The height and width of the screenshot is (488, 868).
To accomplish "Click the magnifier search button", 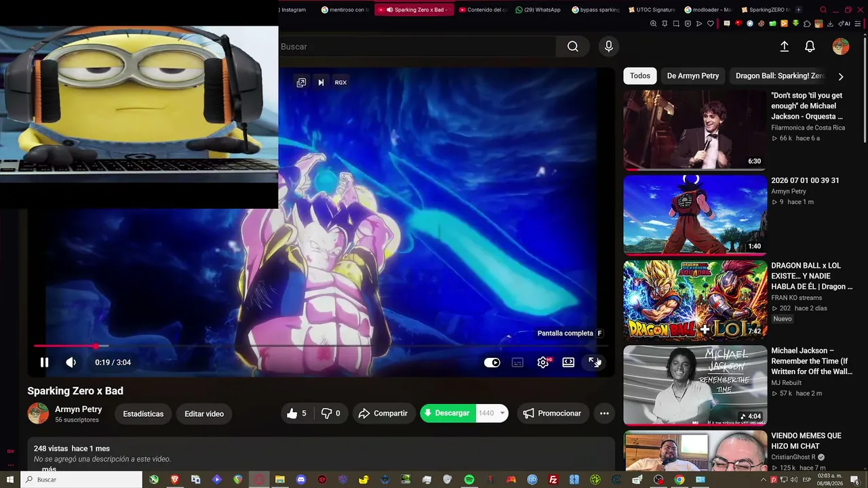I will tap(573, 47).
